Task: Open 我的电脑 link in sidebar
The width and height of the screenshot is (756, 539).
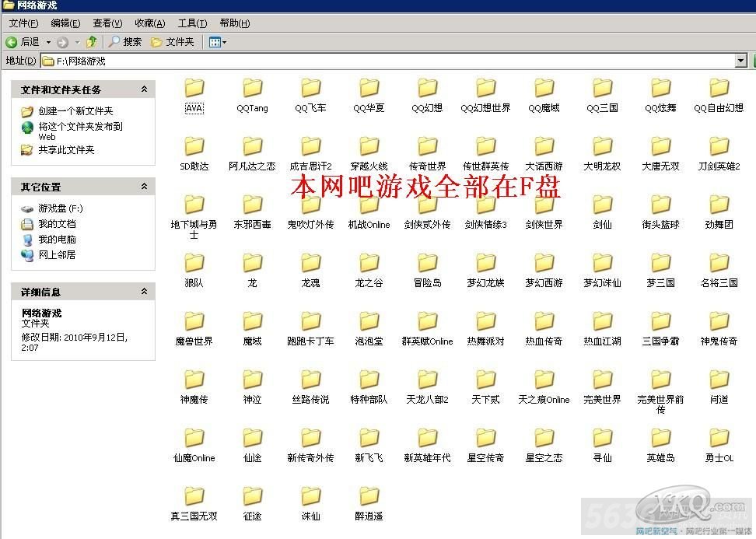Action: click(48, 239)
